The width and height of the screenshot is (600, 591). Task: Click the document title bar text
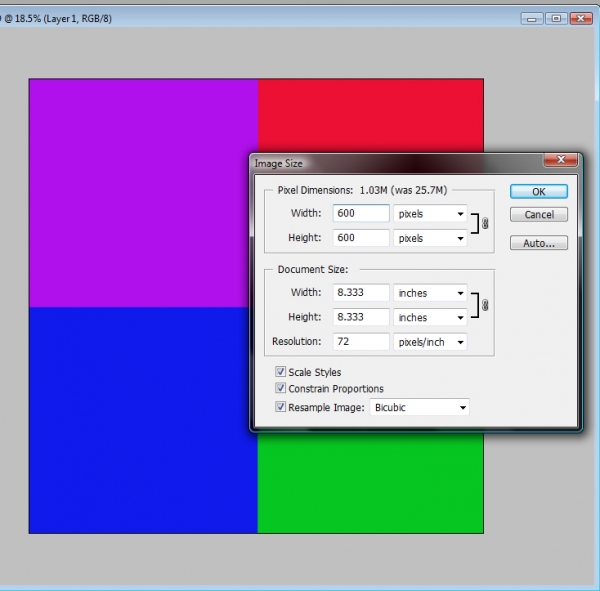57,18
